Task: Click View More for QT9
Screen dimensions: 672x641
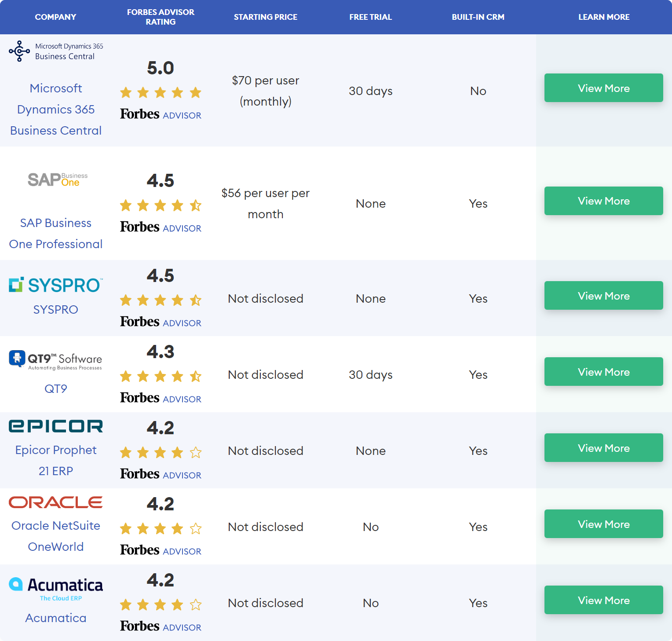Action: [604, 372]
